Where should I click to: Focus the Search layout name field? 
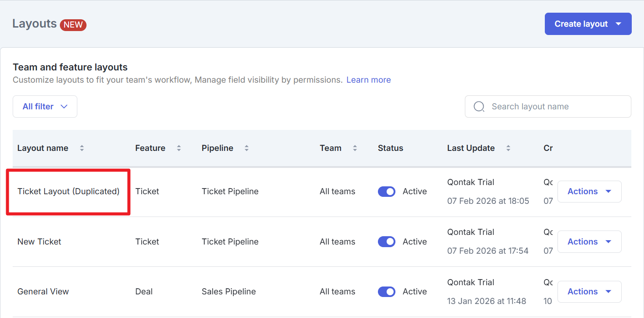(x=555, y=107)
